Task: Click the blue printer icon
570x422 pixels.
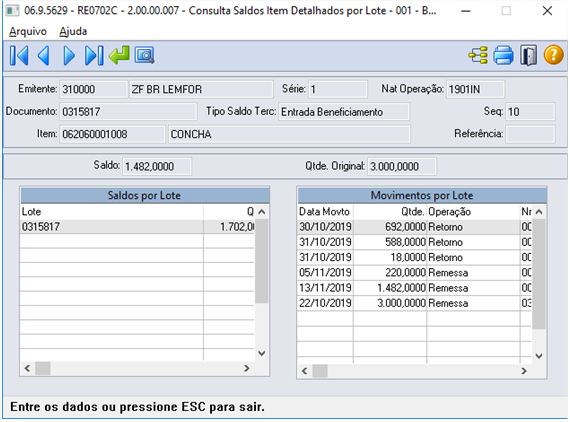Action: click(503, 56)
